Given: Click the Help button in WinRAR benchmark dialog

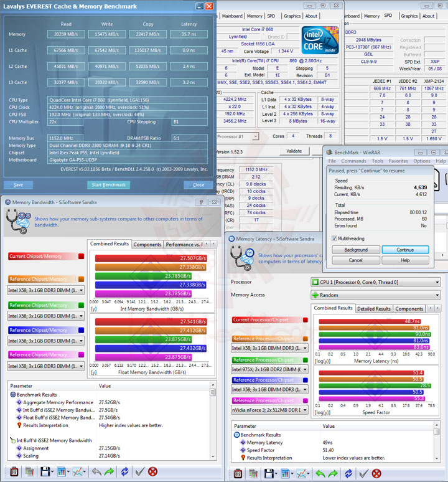Looking at the screenshot, I should [405, 260].
